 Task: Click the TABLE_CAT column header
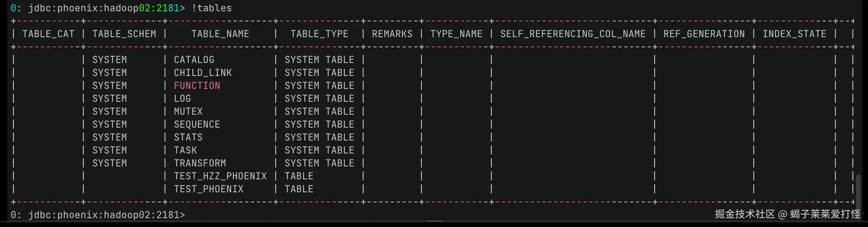click(x=48, y=34)
